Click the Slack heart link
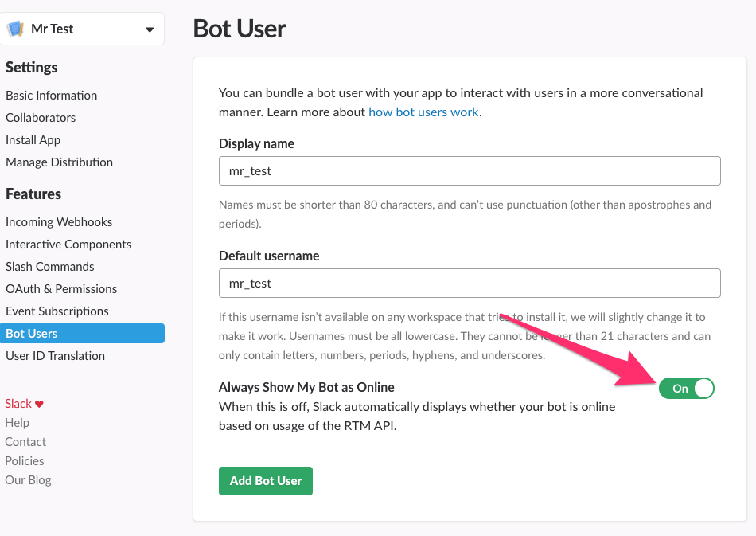The image size is (756, 536). 24,404
